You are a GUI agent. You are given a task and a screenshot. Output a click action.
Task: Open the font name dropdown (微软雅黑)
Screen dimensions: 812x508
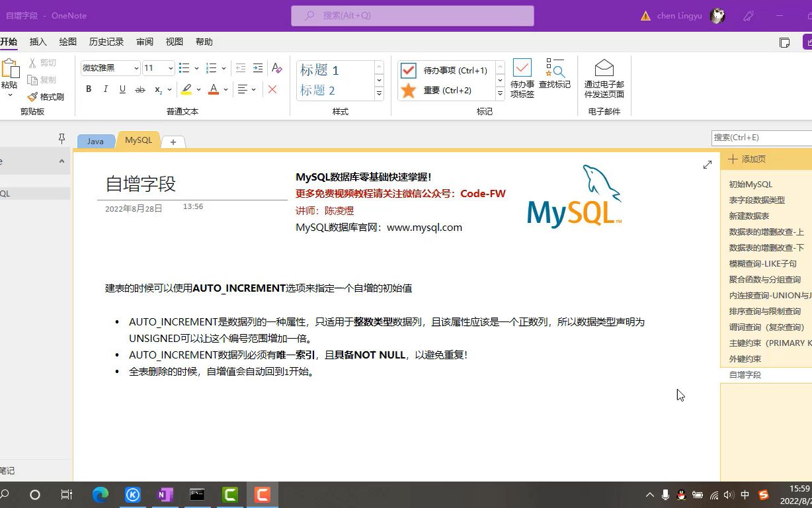[136, 68]
